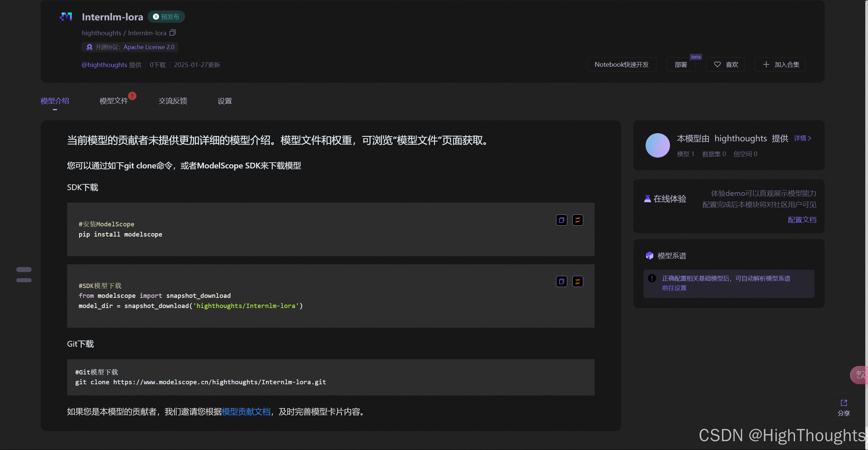Screen dimensions: 868x450
Task: Open provider 详情 link
Action: point(803,138)
